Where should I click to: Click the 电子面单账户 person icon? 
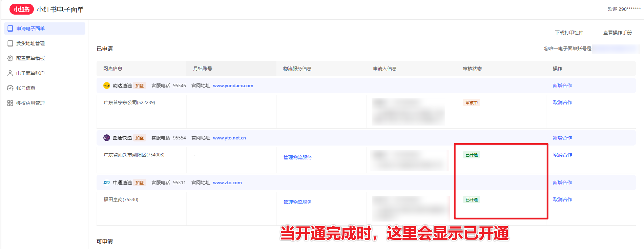point(10,73)
